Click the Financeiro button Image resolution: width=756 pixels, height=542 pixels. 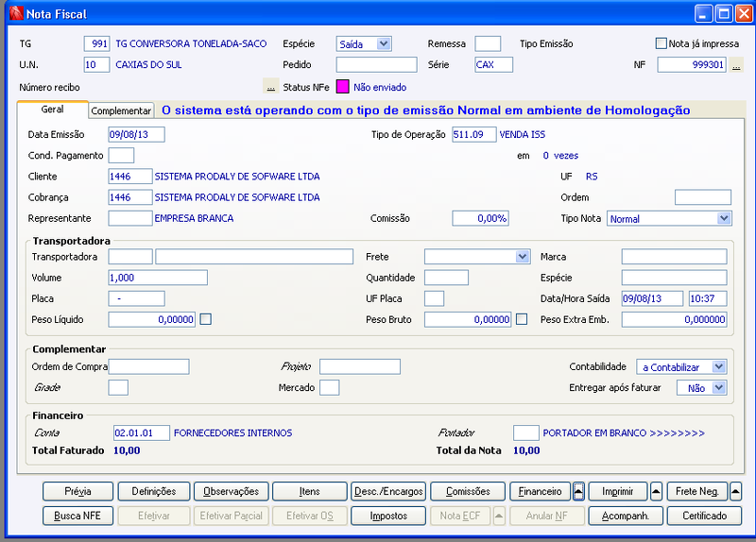click(540, 491)
